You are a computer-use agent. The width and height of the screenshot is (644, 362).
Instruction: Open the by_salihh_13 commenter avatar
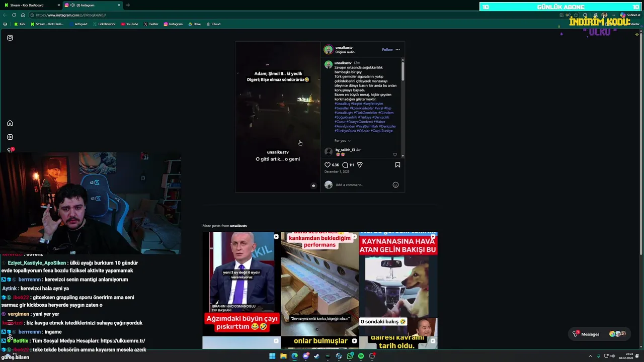coord(329,152)
